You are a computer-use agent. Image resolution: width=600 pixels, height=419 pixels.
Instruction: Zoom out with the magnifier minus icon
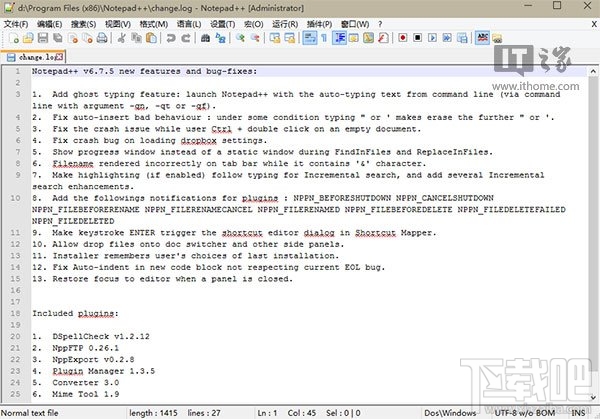(255, 38)
